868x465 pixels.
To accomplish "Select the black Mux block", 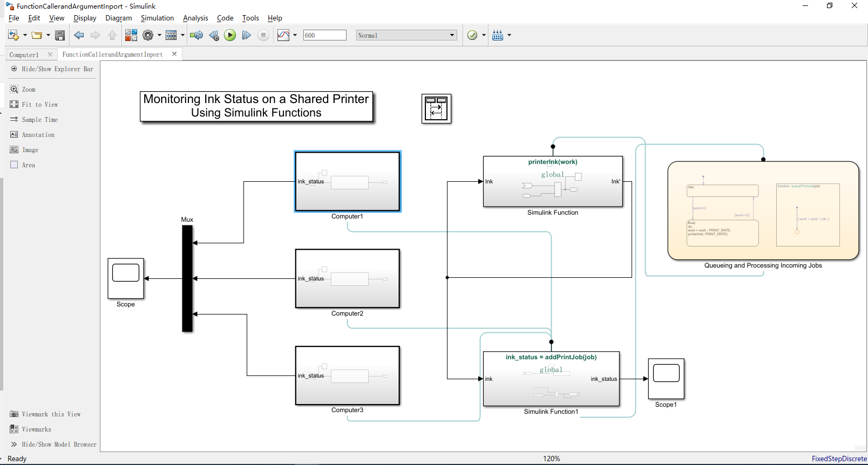I will pos(187,278).
